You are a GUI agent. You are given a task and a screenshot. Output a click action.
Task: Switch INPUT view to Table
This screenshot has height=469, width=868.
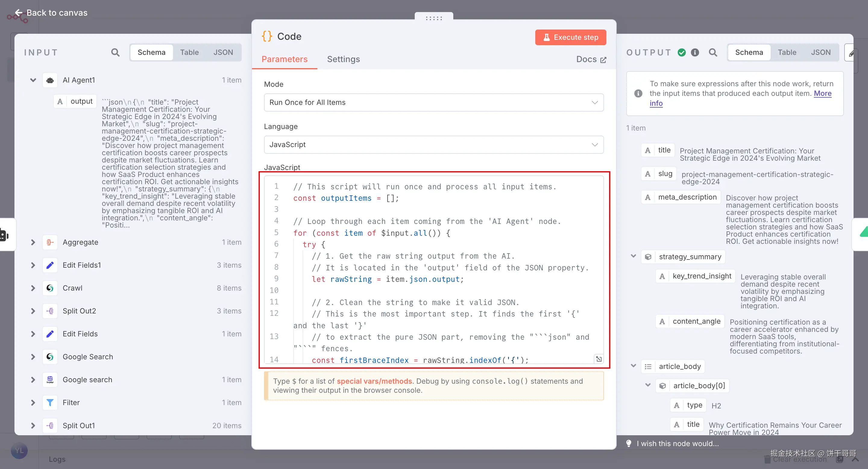[x=189, y=52]
